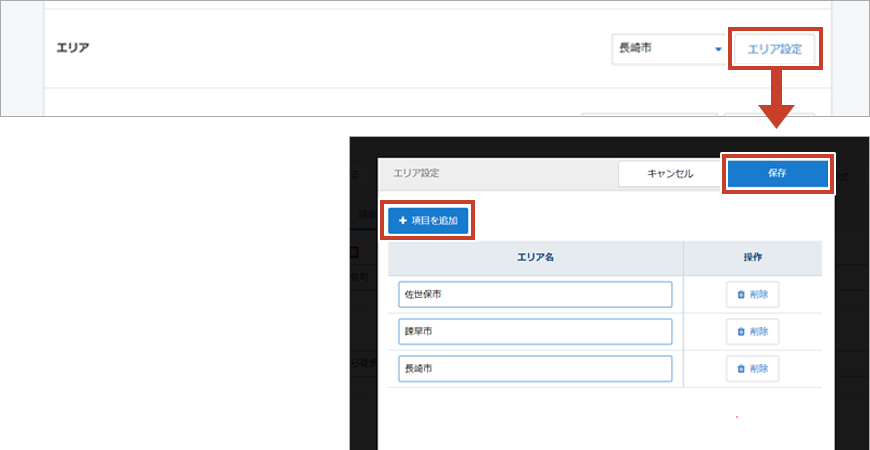Click into the 諫早市 text field
The height and width of the screenshot is (450, 870).
pyautogui.click(x=535, y=331)
